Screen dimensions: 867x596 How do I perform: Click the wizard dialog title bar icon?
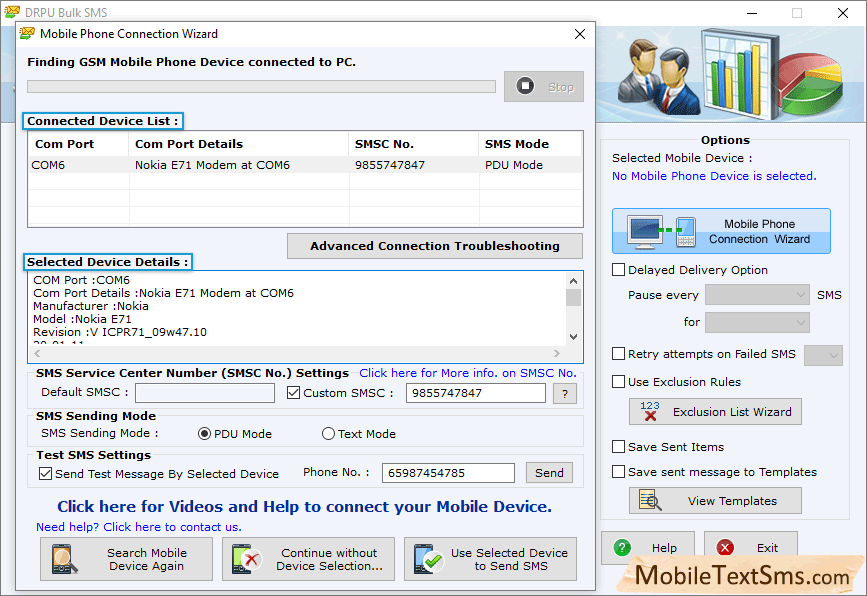pyautogui.click(x=27, y=34)
